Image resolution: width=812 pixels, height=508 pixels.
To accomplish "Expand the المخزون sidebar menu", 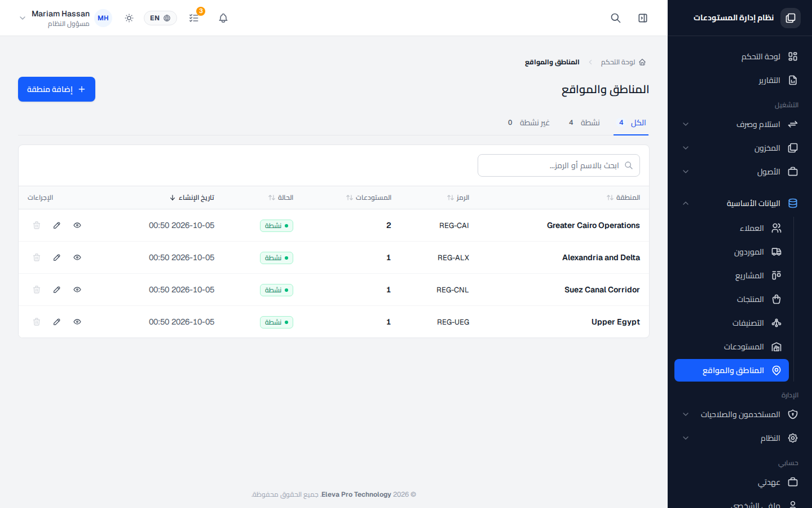I will pyautogui.click(x=740, y=148).
